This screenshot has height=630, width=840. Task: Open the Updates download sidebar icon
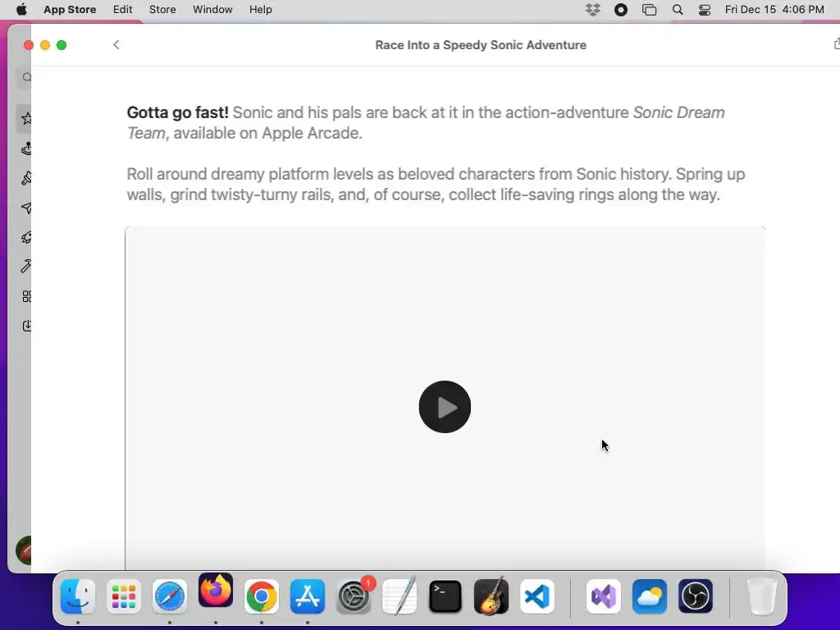27,326
